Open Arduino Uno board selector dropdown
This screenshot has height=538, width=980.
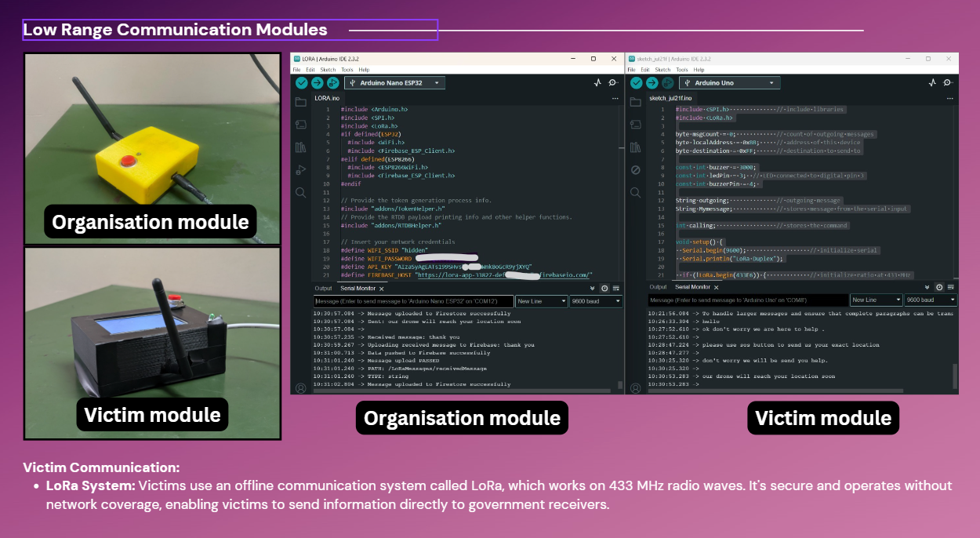coord(730,82)
